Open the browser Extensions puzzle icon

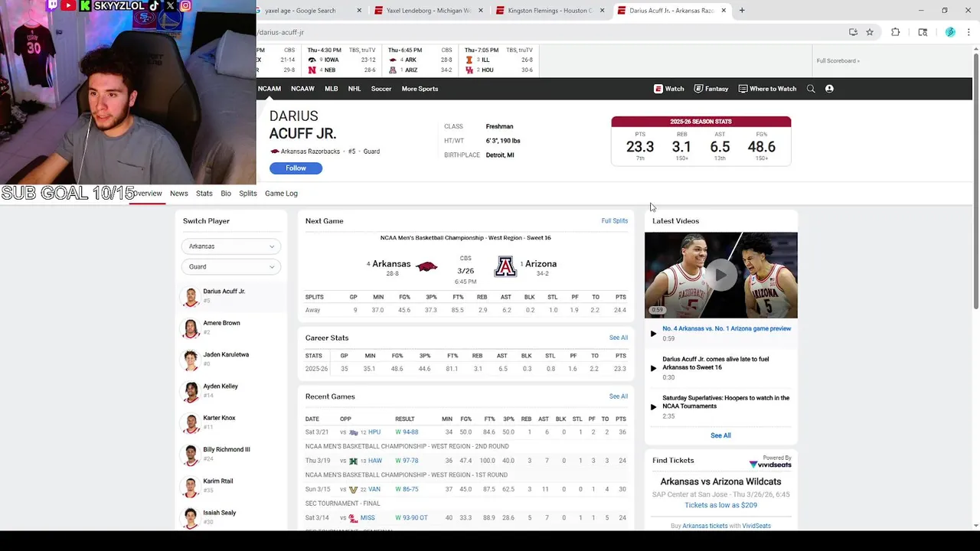click(895, 32)
